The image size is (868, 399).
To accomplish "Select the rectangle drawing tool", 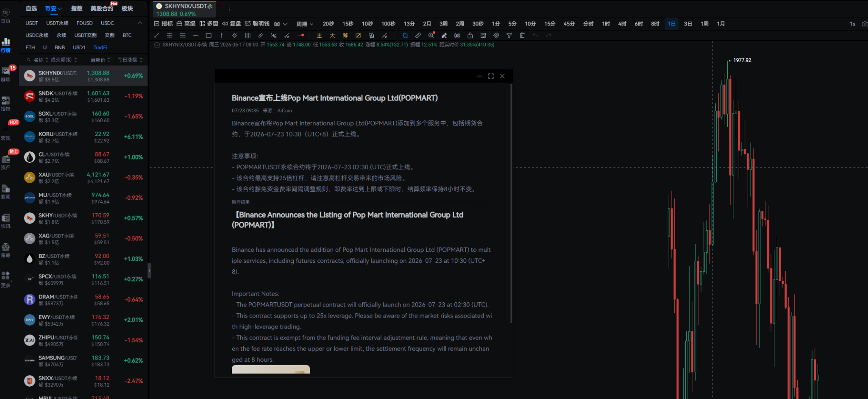I will point(209,36).
